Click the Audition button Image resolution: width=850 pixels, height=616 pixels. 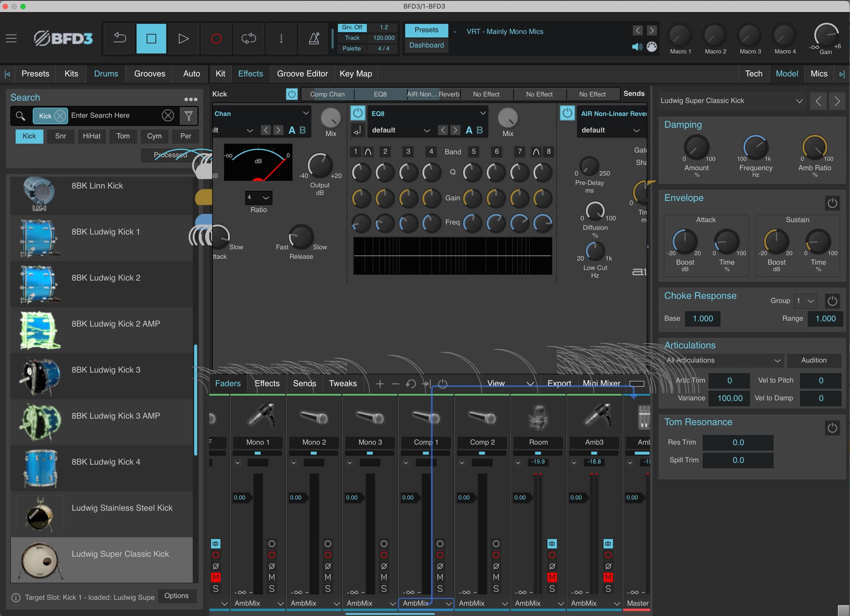pyautogui.click(x=814, y=361)
